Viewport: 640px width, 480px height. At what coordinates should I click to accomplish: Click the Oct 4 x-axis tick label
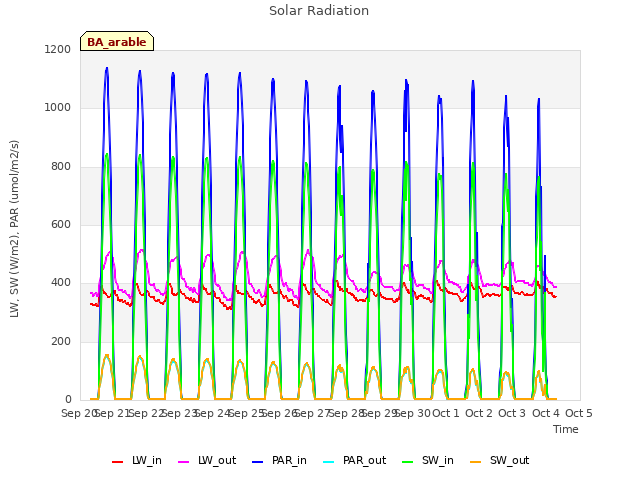coord(546,413)
